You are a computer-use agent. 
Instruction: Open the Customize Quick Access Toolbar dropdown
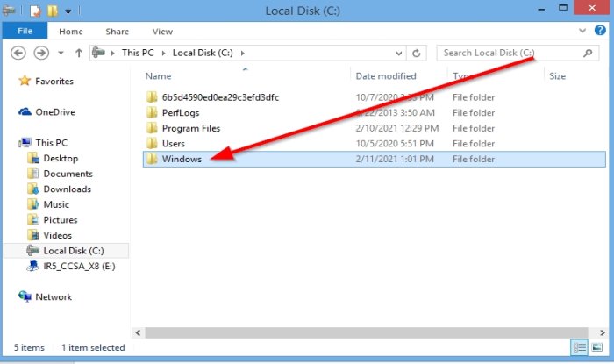tap(68, 11)
